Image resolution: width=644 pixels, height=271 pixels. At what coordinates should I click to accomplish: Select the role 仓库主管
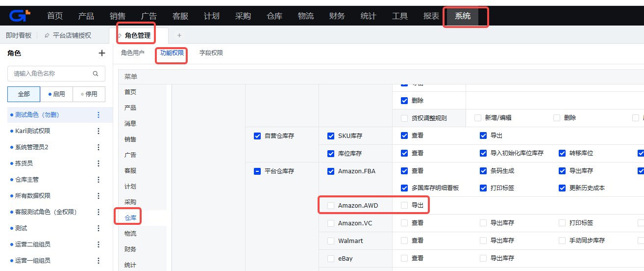(x=27, y=180)
